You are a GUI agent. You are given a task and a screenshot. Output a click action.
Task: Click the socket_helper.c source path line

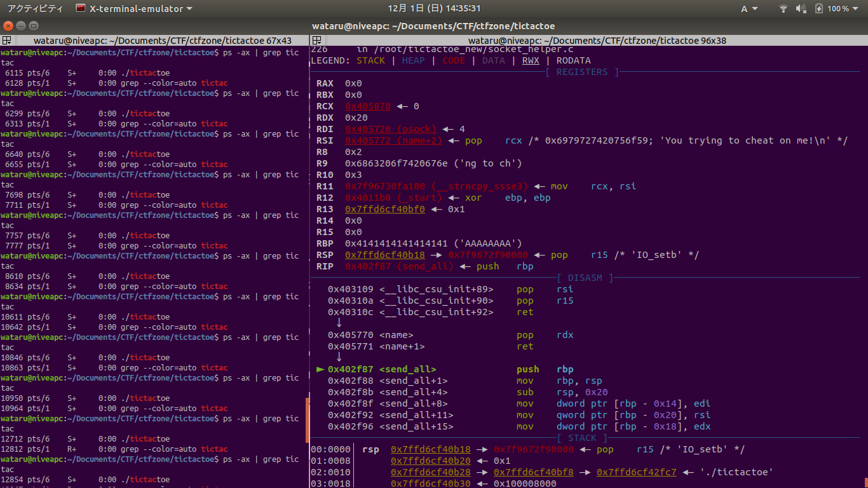click(x=442, y=49)
